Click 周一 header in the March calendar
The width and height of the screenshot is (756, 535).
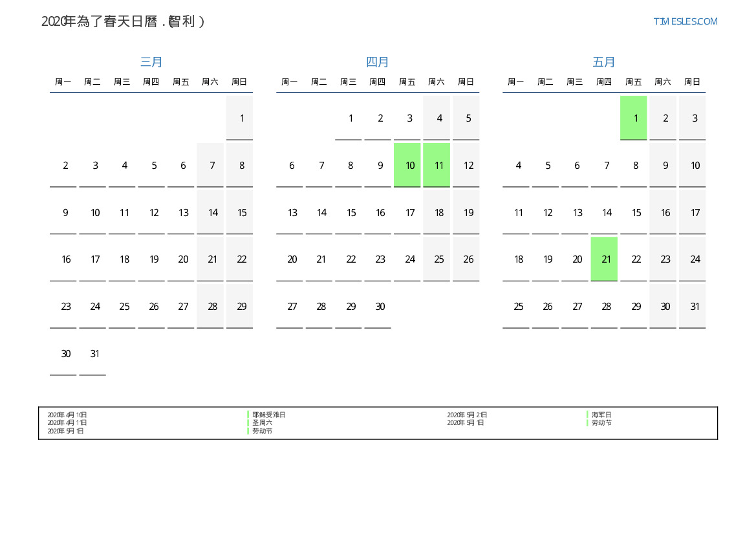pos(63,82)
